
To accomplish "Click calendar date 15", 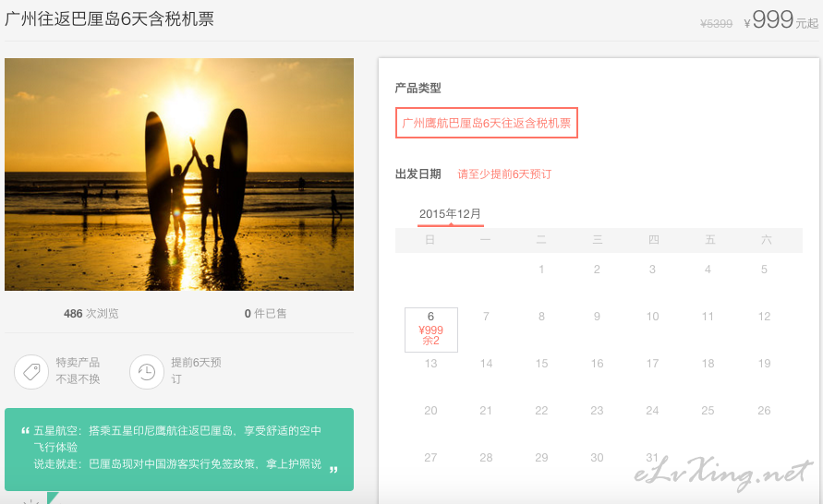I will coord(541,364).
